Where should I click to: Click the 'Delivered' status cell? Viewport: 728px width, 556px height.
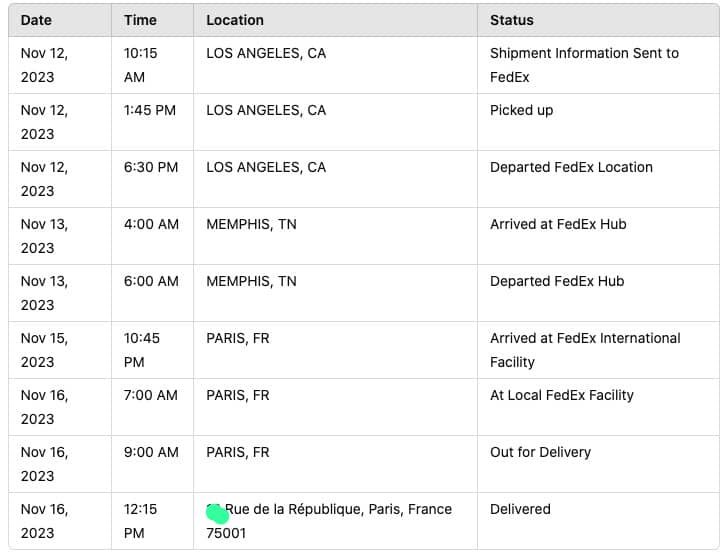(x=520, y=509)
